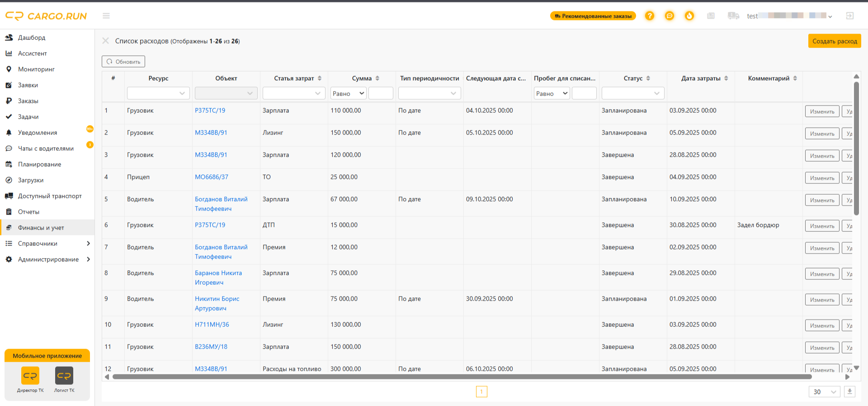Open Задачи in sidebar
Viewport: 868px width, 406px height.
47,117
